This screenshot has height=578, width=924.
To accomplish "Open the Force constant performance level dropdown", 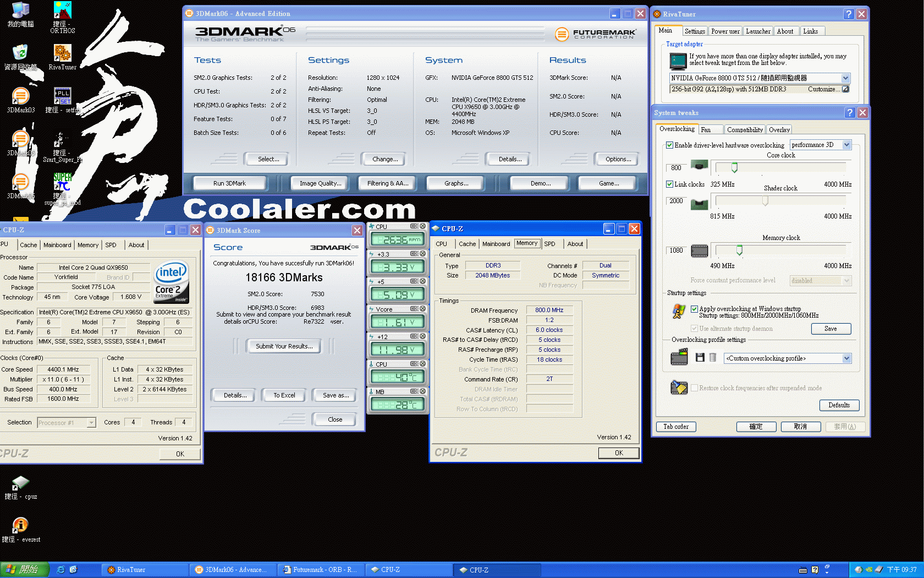I will 846,281.
